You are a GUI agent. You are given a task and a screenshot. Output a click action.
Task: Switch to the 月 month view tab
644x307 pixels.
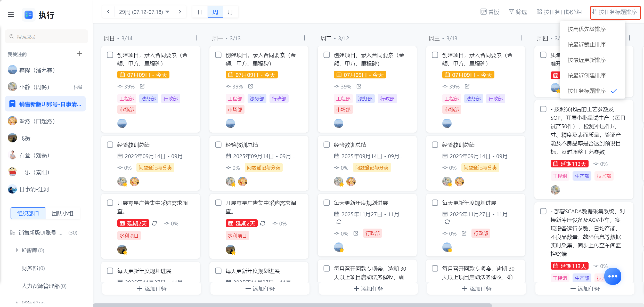[x=230, y=12]
